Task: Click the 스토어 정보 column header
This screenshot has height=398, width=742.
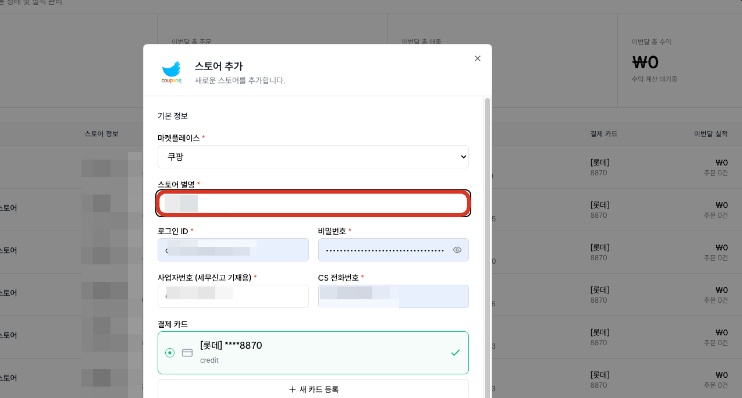Action: pyautogui.click(x=101, y=134)
